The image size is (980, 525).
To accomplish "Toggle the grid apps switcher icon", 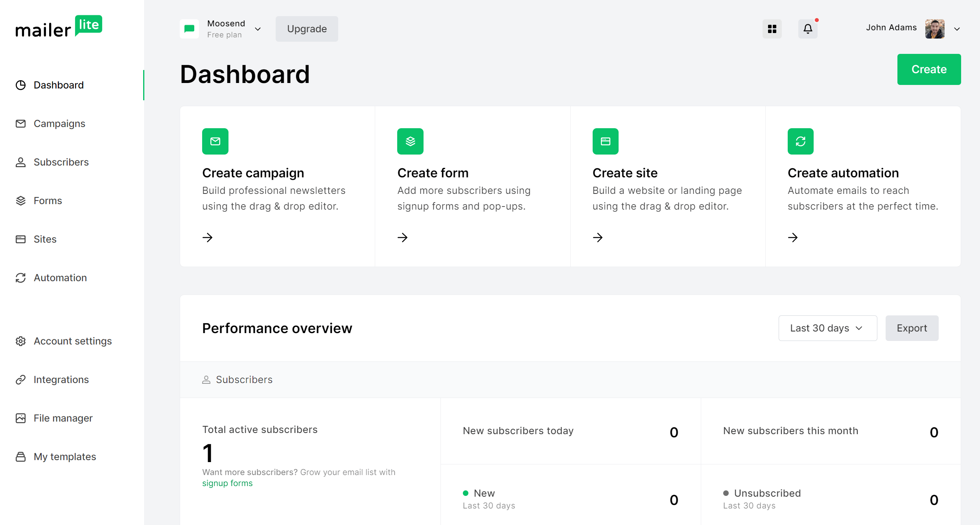I will pos(772,28).
